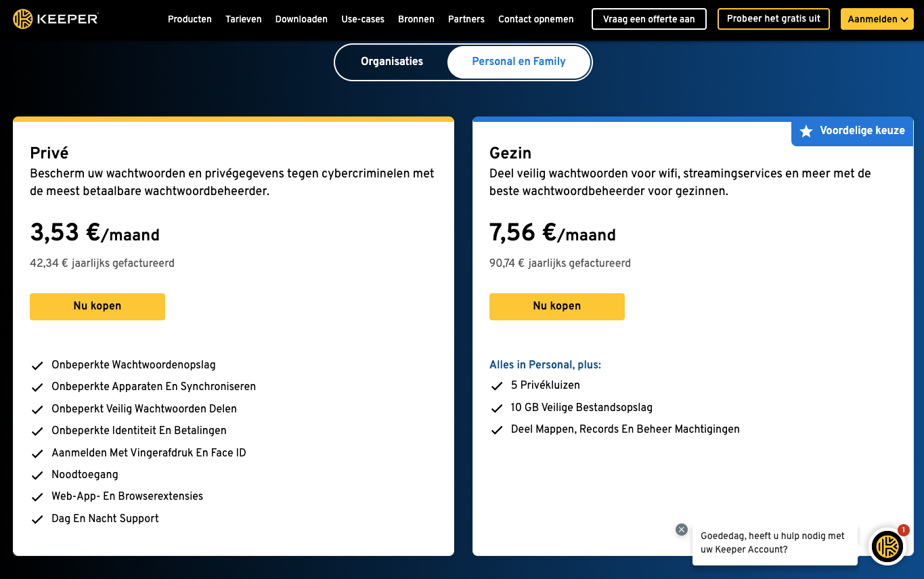Open the Partners menu
The width and height of the screenshot is (924, 579).
click(466, 19)
